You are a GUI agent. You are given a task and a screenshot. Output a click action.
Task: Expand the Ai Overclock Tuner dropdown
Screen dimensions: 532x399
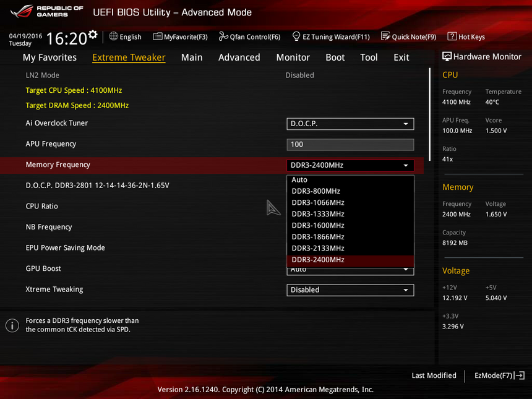point(350,124)
